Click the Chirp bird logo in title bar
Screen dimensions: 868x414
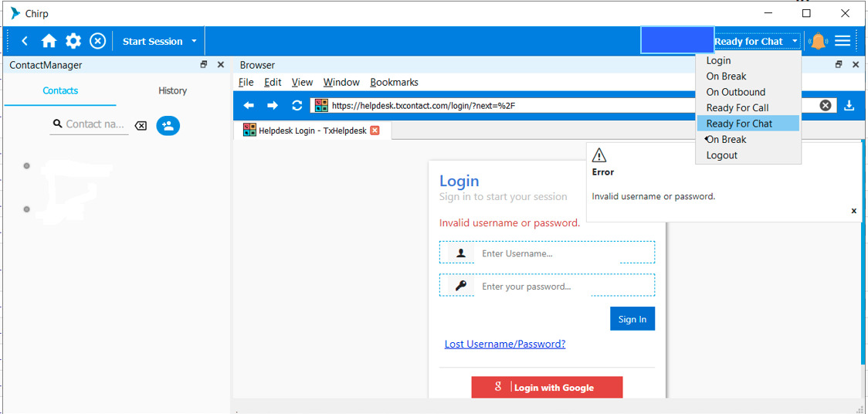15,13
